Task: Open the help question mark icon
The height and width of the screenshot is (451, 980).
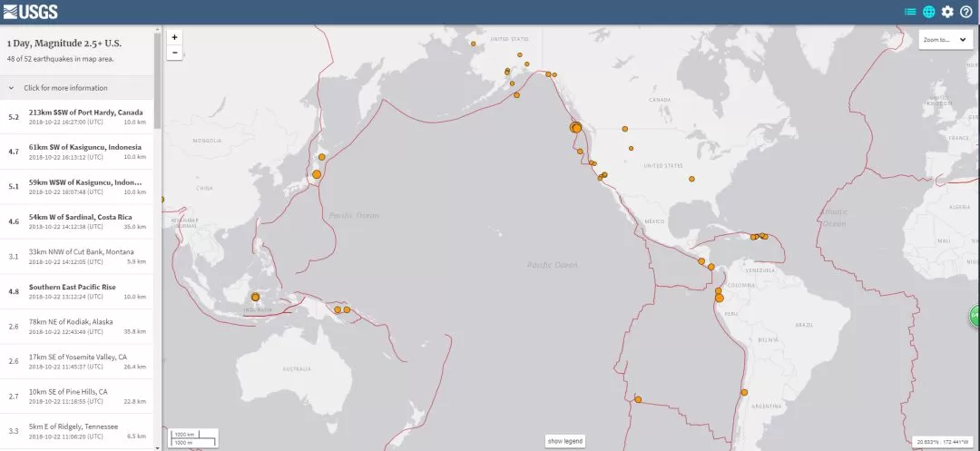Action: 966,12
